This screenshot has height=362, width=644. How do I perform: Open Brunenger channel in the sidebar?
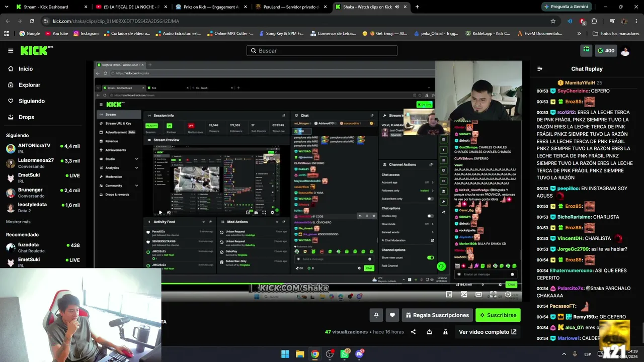coord(43,193)
